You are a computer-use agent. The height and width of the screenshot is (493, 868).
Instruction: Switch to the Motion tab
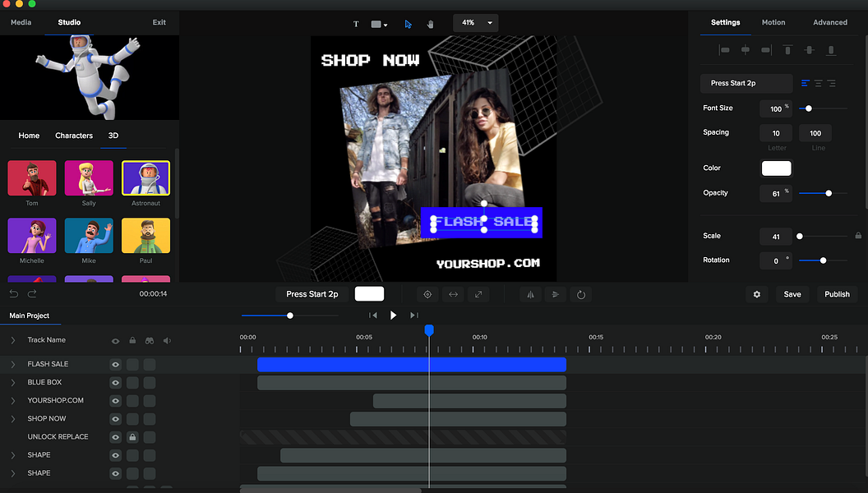point(773,22)
